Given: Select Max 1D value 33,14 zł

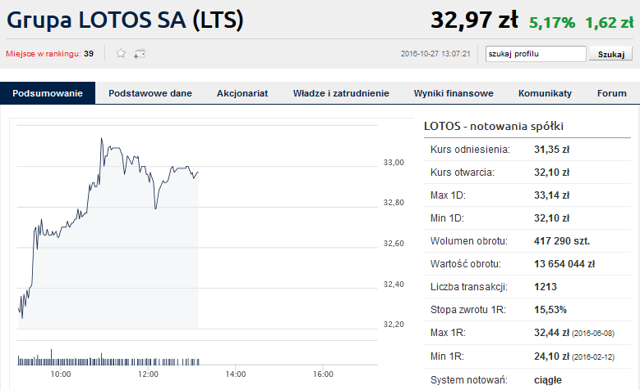Looking at the screenshot, I should click(x=551, y=195).
